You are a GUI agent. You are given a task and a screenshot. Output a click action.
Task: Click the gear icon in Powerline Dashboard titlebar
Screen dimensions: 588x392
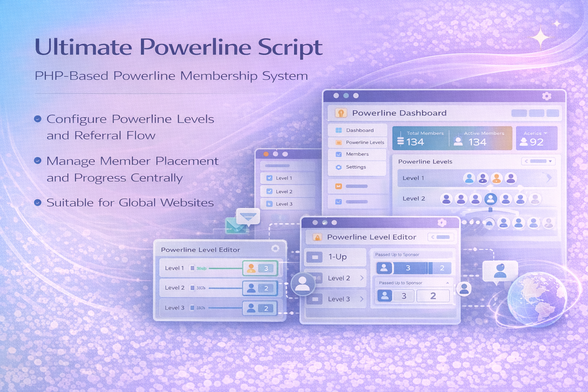coord(547,96)
